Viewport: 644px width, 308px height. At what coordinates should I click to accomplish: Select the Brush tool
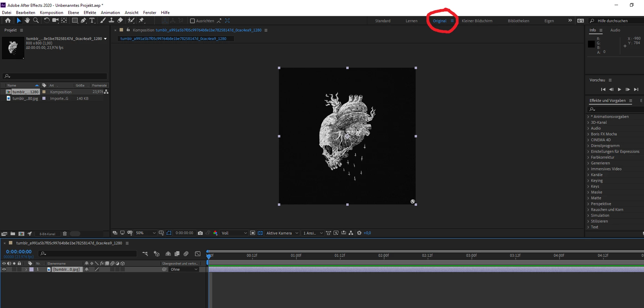point(103,21)
